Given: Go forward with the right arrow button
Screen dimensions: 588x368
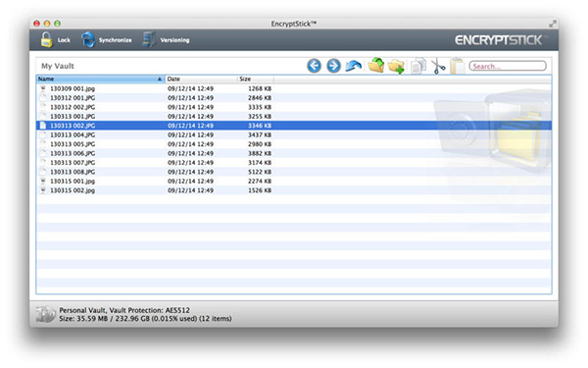Looking at the screenshot, I should tap(333, 66).
